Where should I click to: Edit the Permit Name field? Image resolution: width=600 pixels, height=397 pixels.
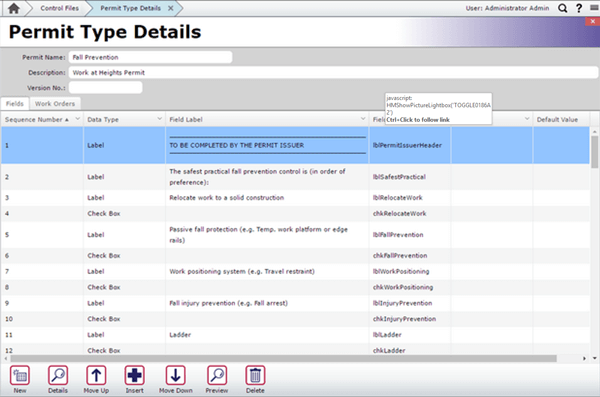click(150, 57)
